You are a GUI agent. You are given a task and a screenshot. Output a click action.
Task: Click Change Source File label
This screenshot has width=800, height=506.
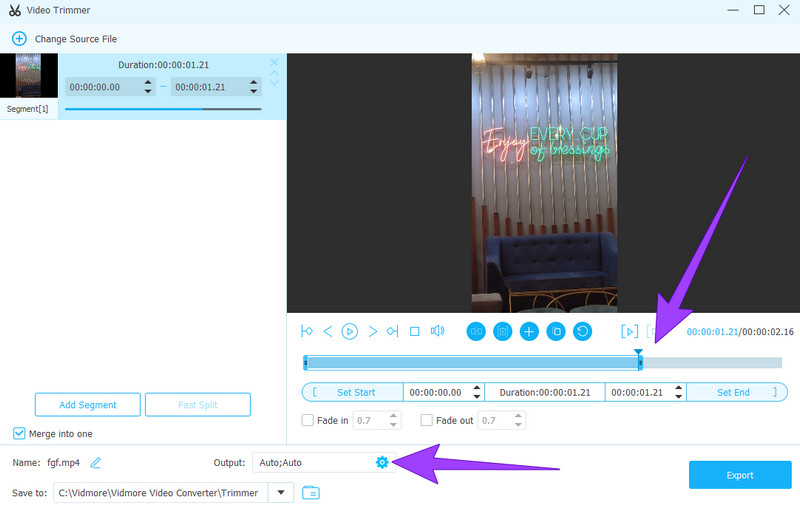[x=76, y=39]
